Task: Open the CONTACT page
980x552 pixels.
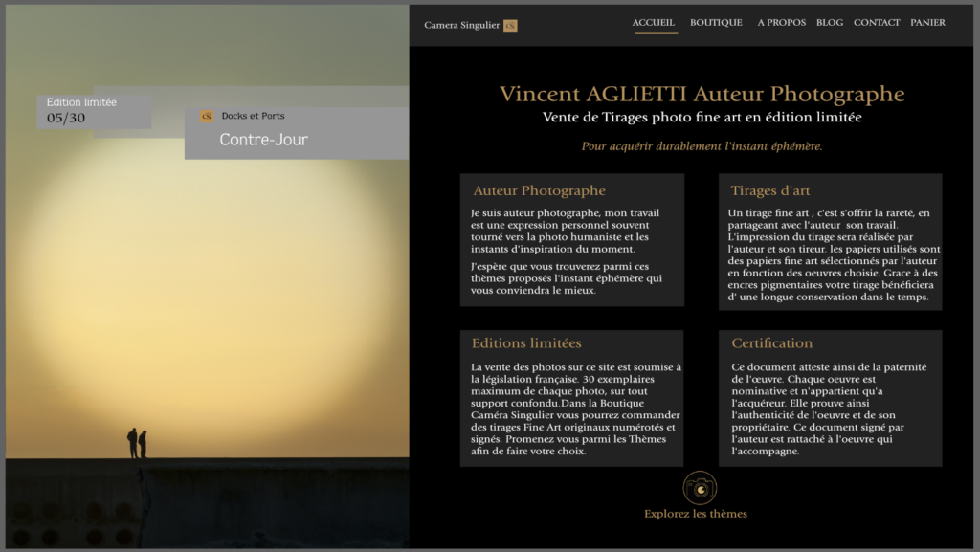Action: [x=877, y=22]
